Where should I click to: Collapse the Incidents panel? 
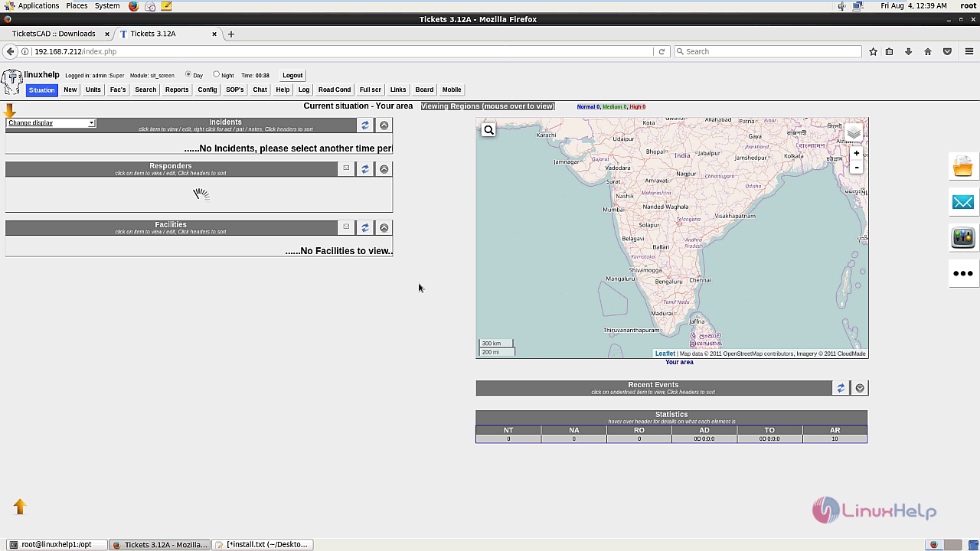pos(384,126)
